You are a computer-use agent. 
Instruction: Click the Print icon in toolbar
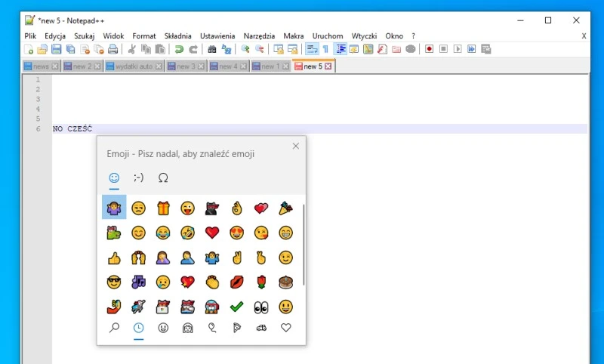pos(112,49)
